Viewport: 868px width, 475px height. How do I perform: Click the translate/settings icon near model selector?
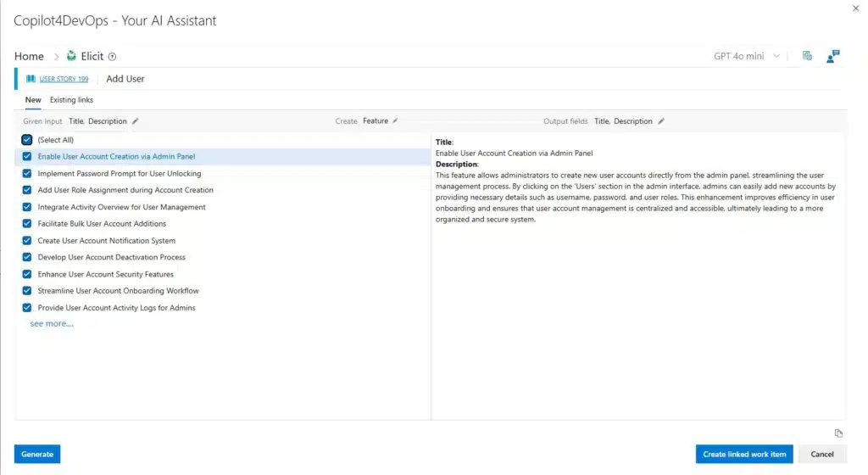(807, 55)
